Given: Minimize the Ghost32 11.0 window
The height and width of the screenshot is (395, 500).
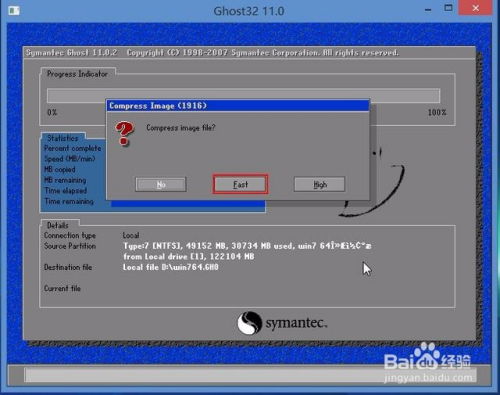Looking at the screenshot, I should tap(428, 10).
